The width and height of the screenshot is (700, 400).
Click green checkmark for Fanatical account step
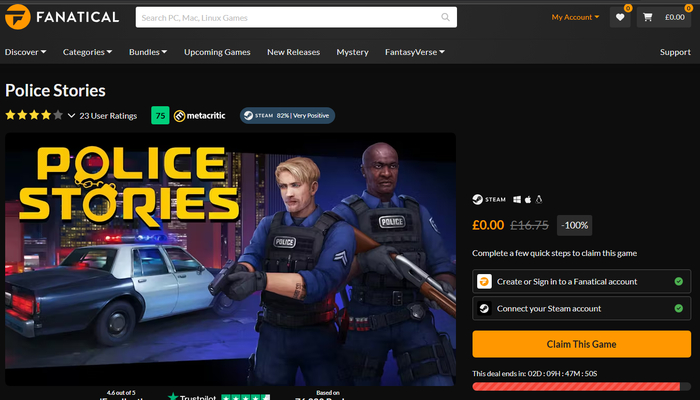[x=679, y=282]
